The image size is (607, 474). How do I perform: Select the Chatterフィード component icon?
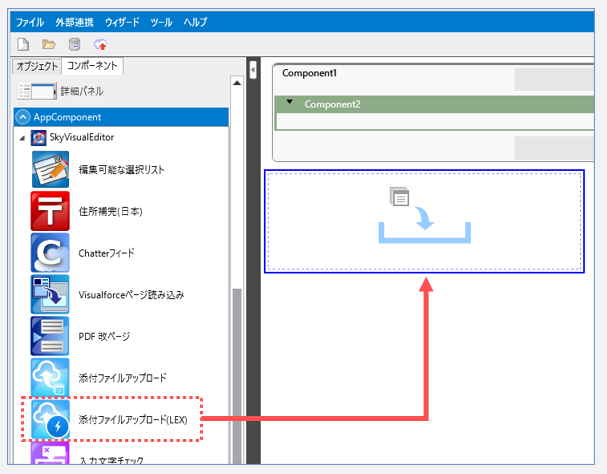tap(50, 253)
